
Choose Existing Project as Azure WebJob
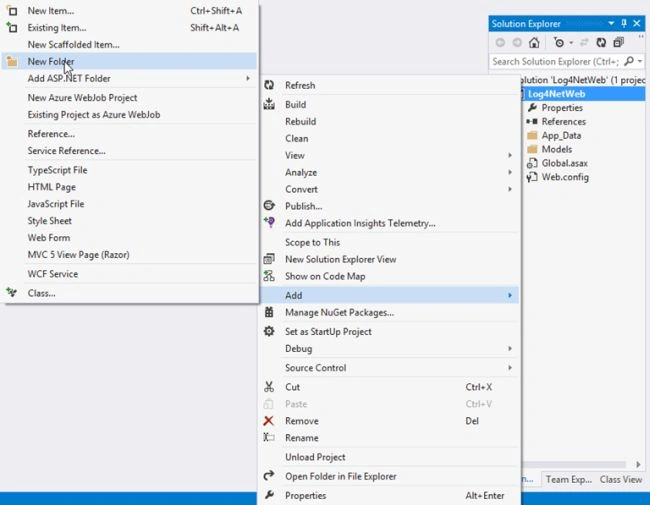click(131, 115)
